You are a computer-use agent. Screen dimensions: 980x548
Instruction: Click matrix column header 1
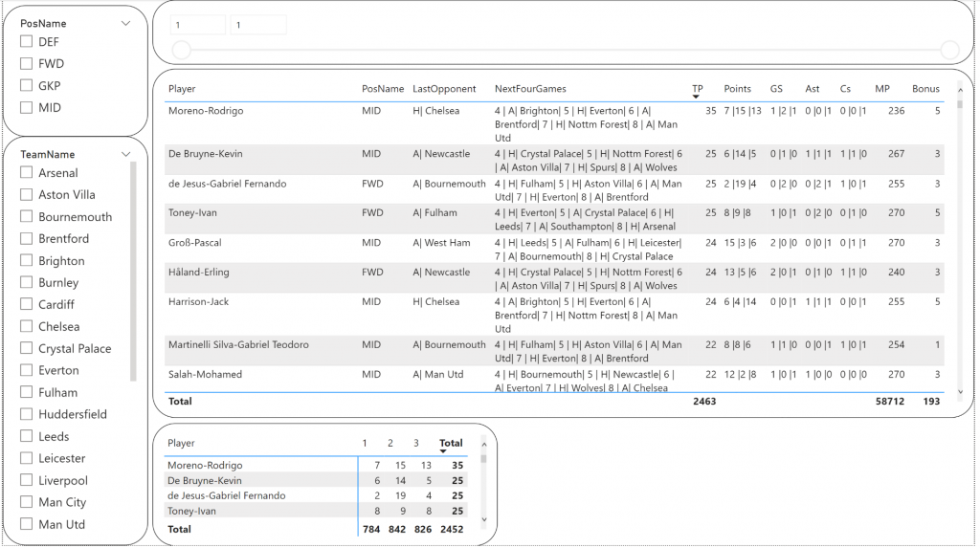click(365, 443)
